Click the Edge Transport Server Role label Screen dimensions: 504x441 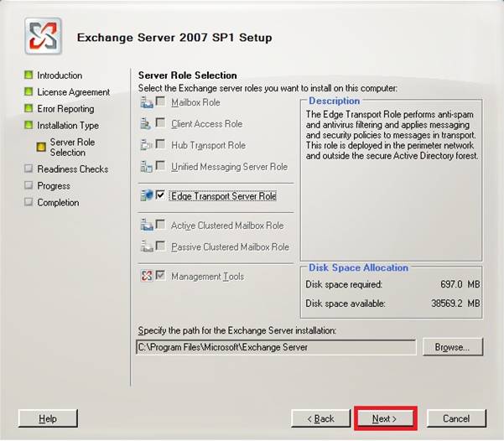click(x=223, y=195)
